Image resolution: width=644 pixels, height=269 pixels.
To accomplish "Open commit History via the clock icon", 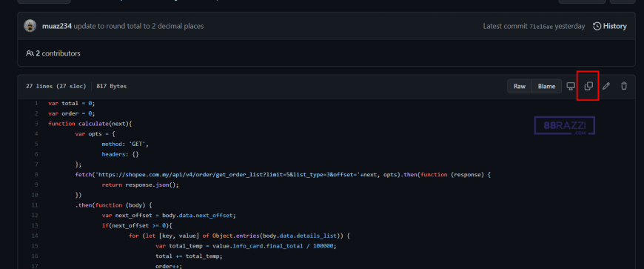I will [x=597, y=27].
